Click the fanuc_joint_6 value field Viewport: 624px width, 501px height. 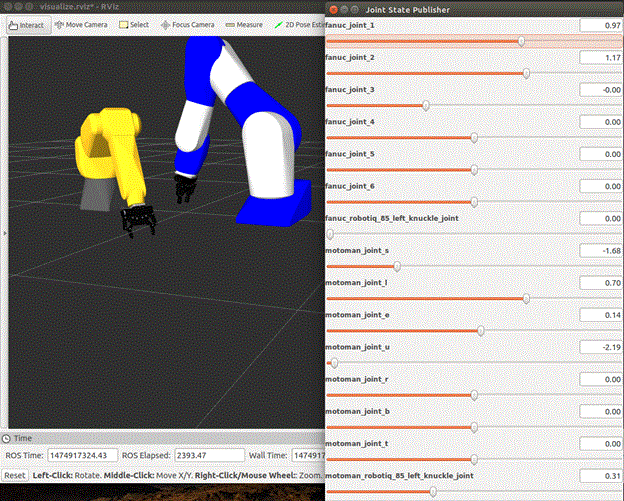pyautogui.click(x=601, y=187)
